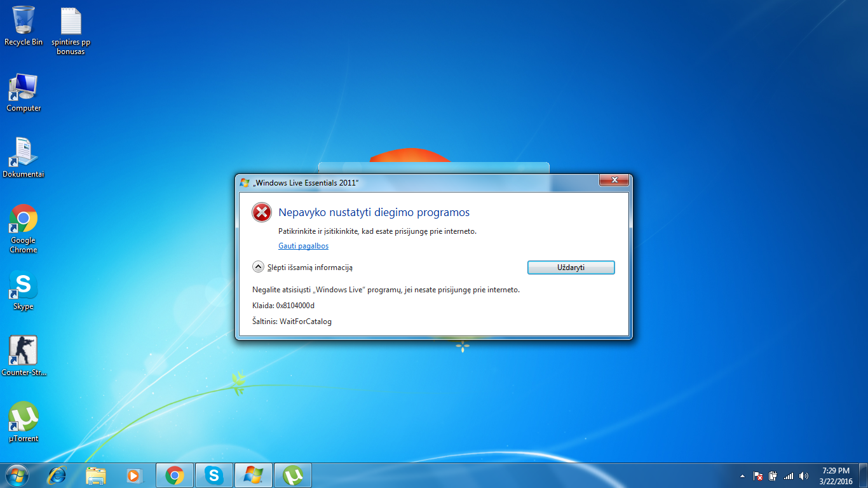Click the Negalite atsisiųsti Windows Live sentence

click(x=386, y=290)
